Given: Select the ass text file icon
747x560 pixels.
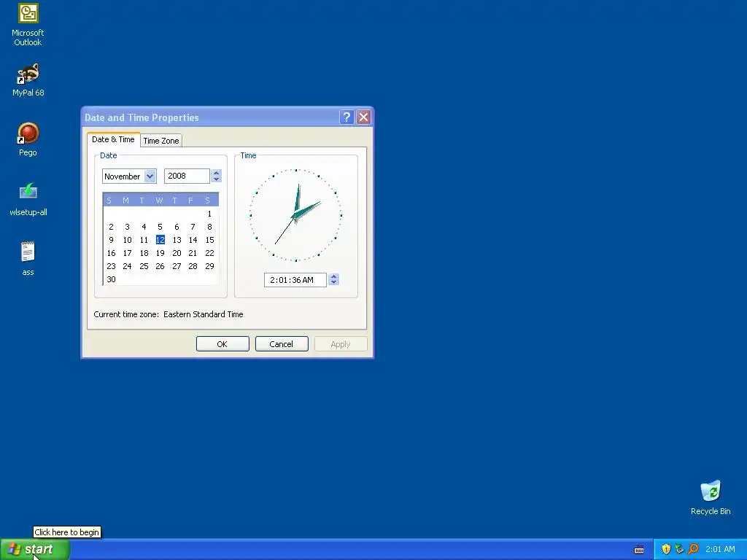Looking at the screenshot, I should 28,259.
